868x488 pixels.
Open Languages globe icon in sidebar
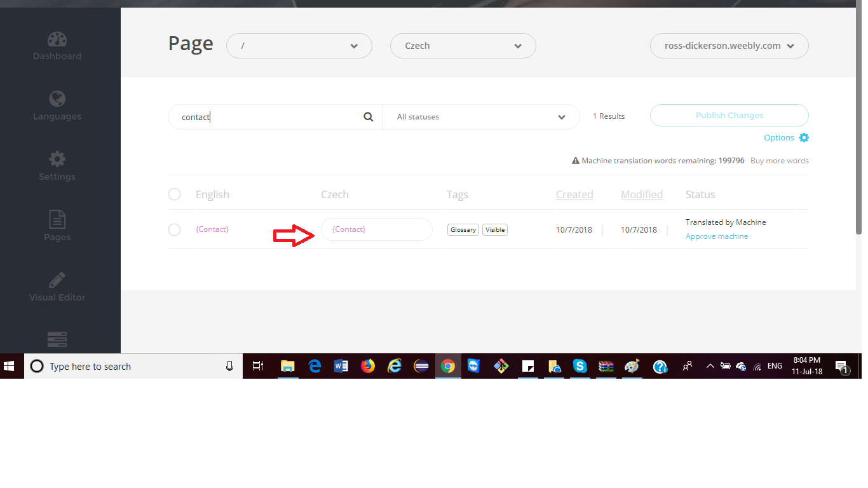[x=57, y=100]
